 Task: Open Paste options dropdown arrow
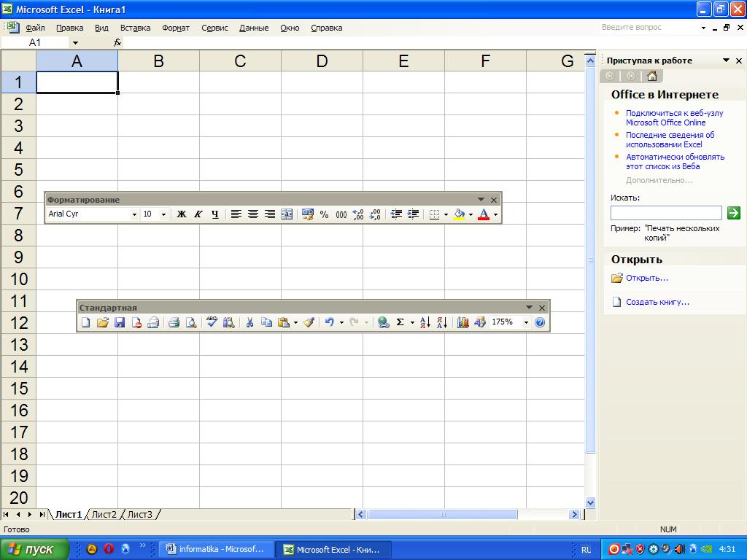(x=295, y=322)
